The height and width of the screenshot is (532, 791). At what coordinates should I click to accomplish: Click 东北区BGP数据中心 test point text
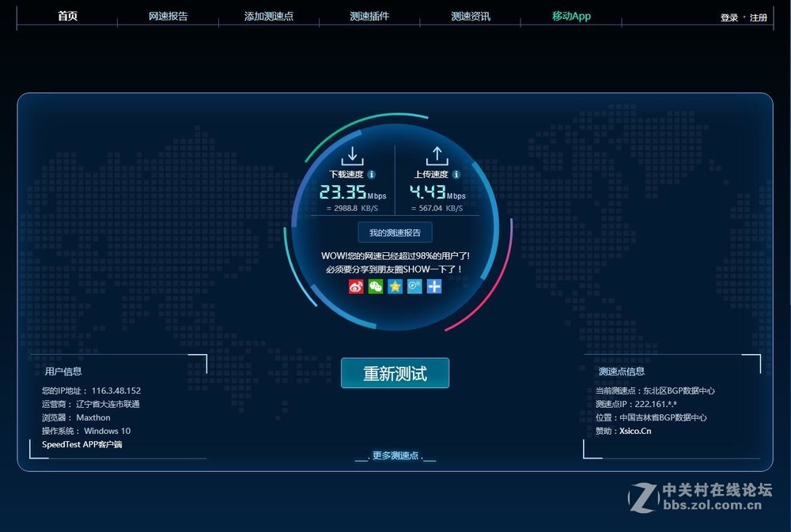[x=679, y=391]
